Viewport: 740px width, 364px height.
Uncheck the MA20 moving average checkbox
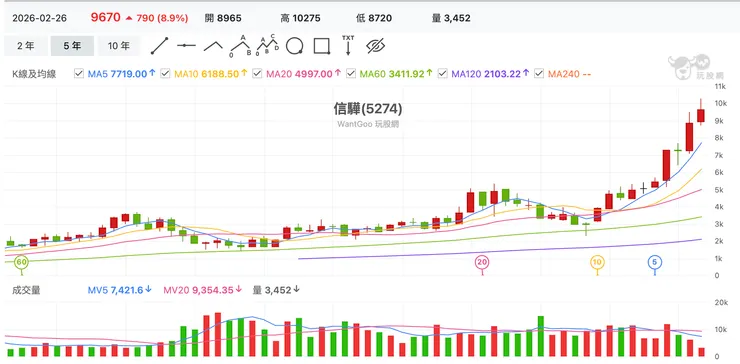(x=257, y=74)
